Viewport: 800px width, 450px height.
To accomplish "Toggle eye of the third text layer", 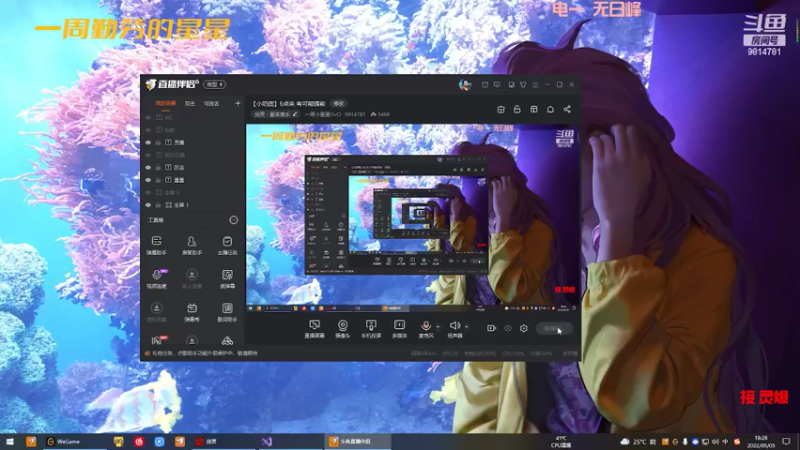I will (x=148, y=142).
